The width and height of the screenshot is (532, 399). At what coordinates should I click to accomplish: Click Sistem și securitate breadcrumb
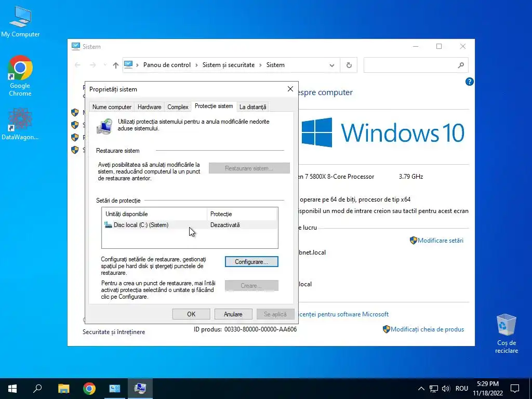229,65
